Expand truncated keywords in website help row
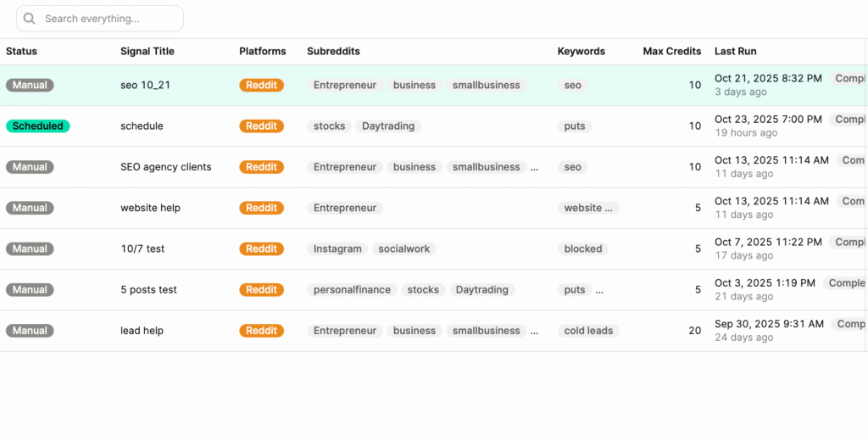868x441 pixels. tap(610, 208)
